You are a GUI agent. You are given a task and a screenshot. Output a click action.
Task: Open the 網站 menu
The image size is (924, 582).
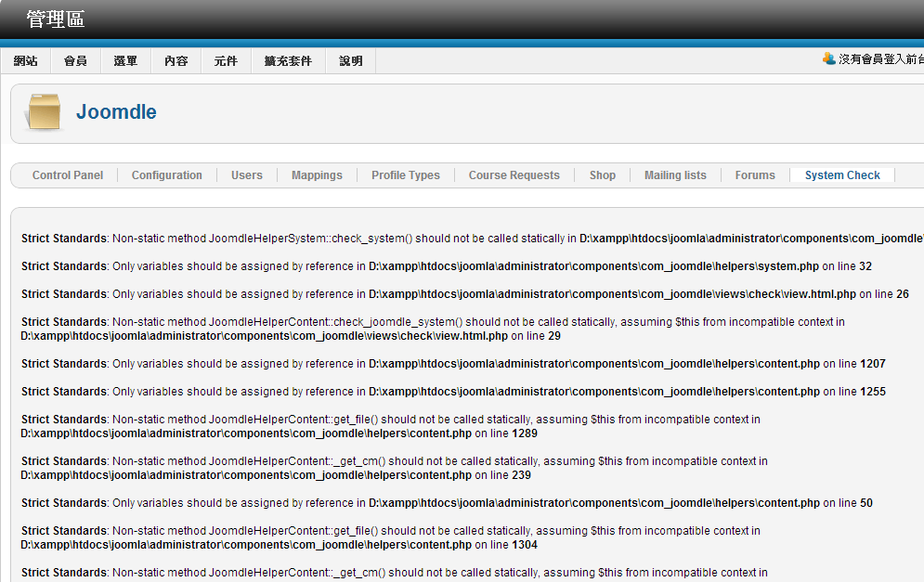(x=25, y=60)
